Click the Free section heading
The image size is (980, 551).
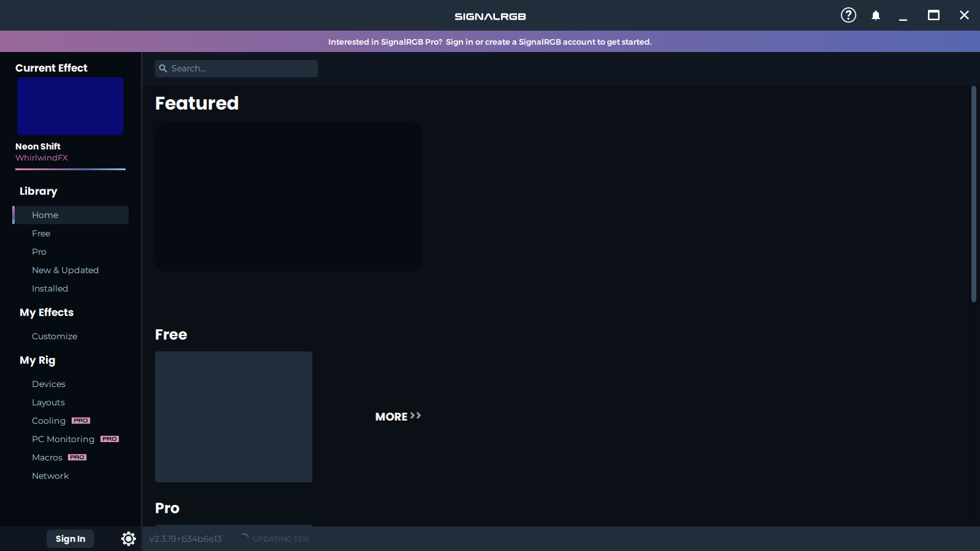171,334
